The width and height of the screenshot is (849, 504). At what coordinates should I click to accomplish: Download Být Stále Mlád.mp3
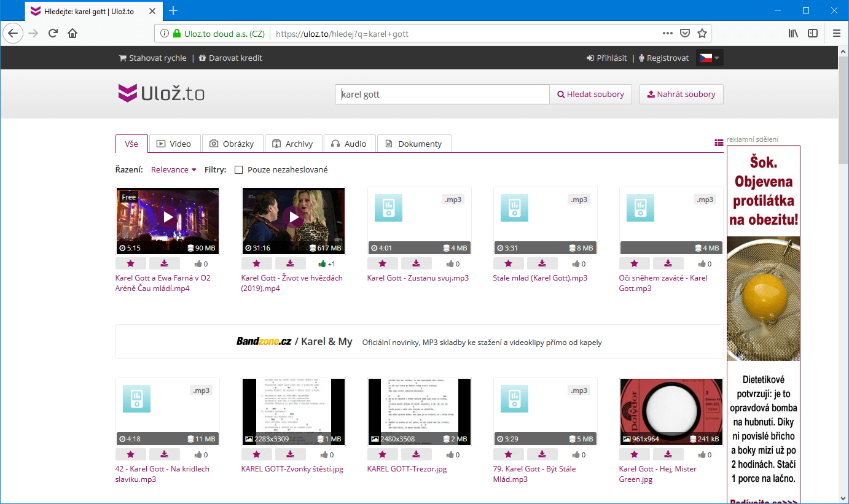click(542, 454)
